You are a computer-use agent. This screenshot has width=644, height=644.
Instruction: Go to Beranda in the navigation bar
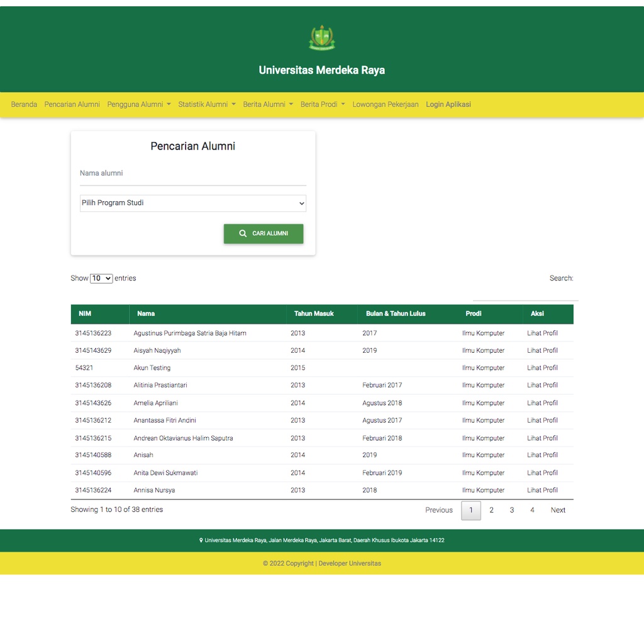24,104
